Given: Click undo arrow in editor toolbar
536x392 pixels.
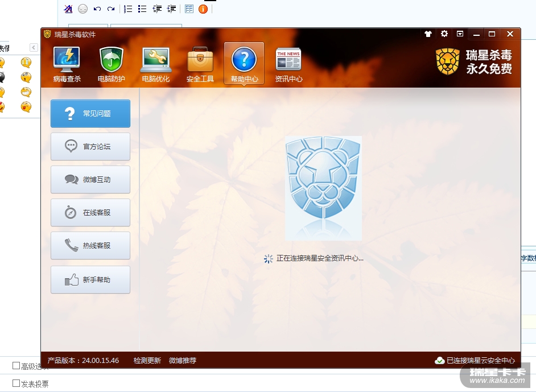Looking at the screenshot, I should click(97, 9).
